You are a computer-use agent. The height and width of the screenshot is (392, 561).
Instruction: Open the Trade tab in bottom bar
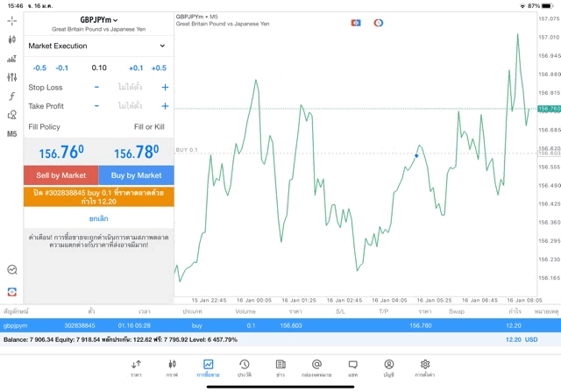coord(209,368)
